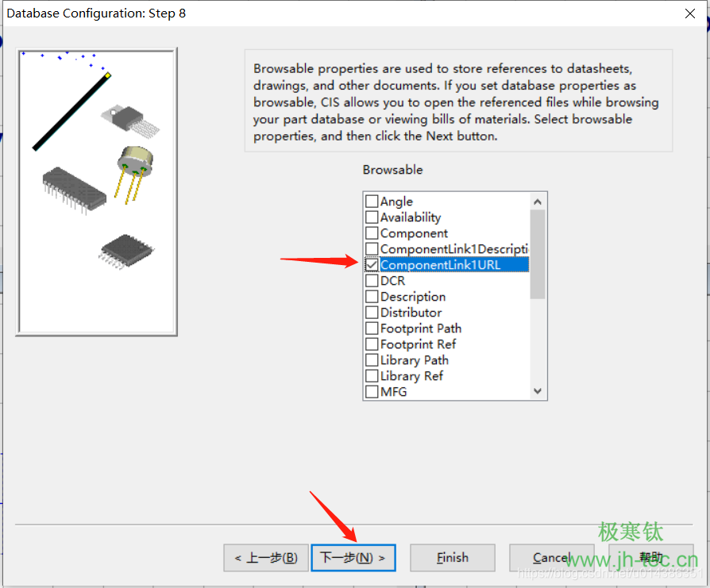Select the Footprint Ref checkbox
Image resolution: width=710 pixels, height=588 pixels.
click(372, 344)
